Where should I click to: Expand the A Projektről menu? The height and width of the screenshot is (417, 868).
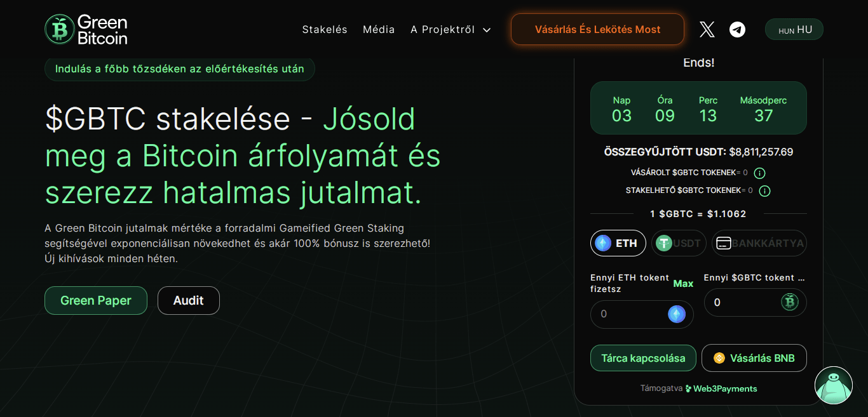451,29
